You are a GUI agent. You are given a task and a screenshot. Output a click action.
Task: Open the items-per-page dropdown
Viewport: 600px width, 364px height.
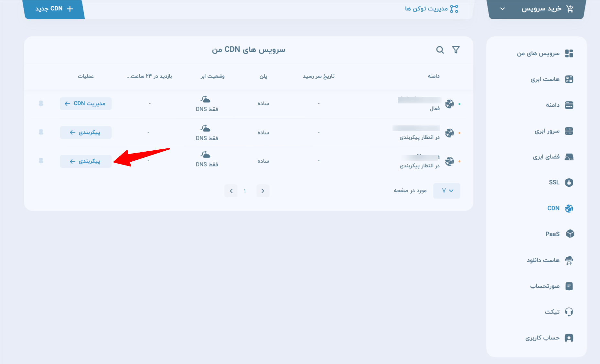(447, 191)
